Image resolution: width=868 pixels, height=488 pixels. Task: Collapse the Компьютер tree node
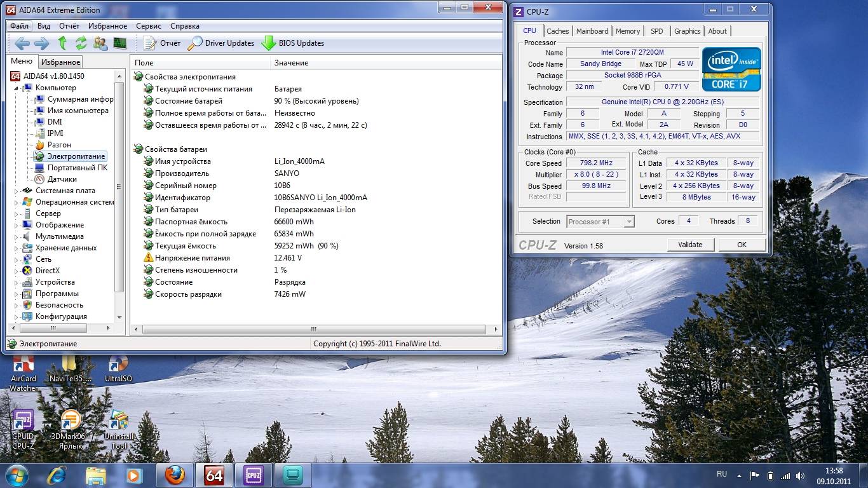click(17, 88)
